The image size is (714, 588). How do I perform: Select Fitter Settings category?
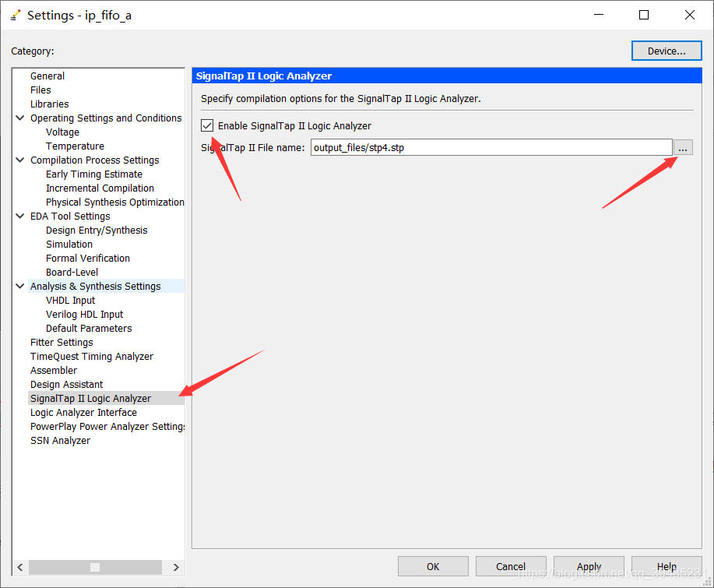(62, 343)
